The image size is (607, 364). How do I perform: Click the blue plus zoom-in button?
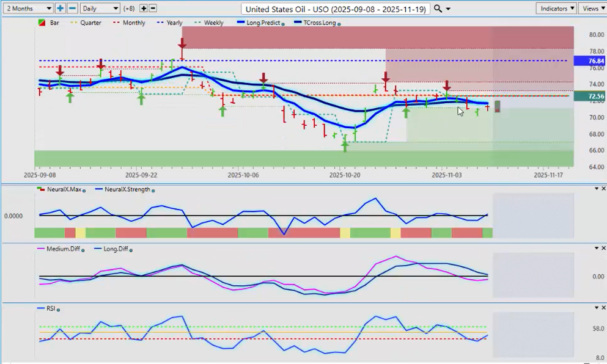(60, 9)
